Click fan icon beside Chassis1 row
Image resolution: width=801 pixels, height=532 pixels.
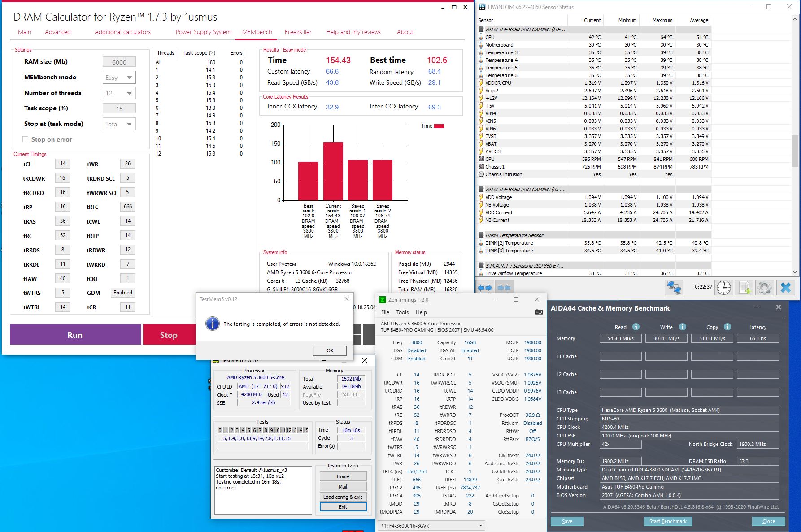pyautogui.click(x=481, y=167)
